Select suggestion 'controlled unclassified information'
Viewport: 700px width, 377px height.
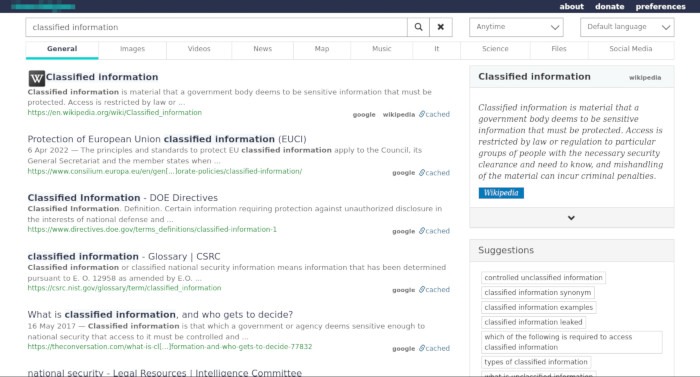543,278
